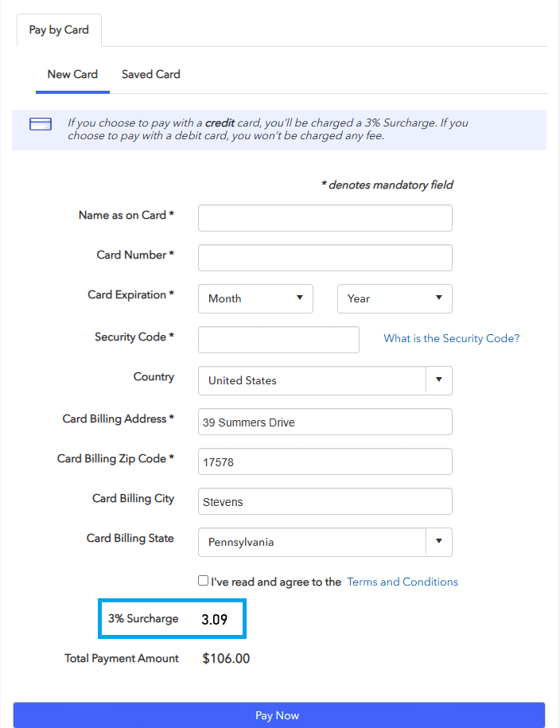Viewport: 560px width, 728px height.
Task: Check the Terms and Conditions agreement box
Action: pyautogui.click(x=204, y=581)
